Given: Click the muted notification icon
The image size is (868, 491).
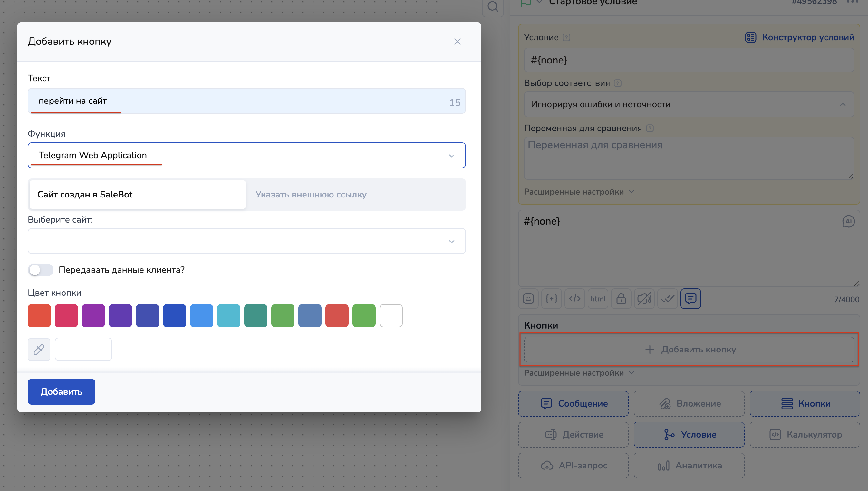Looking at the screenshot, I should pyautogui.click(x=644, y=299).
